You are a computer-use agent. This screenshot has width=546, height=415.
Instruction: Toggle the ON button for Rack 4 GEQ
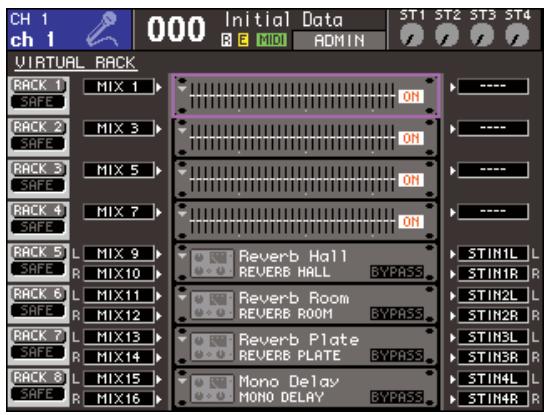pyautogui.click(x=411, y=222)
